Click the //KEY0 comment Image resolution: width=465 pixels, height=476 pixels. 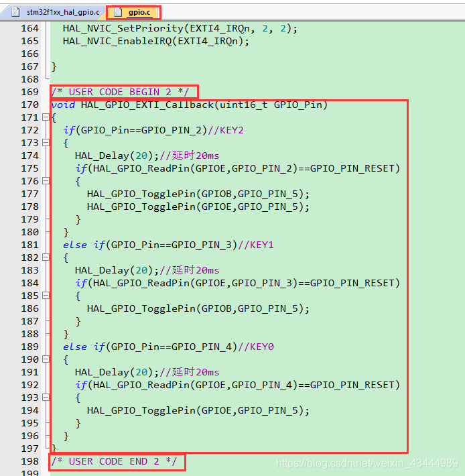tap(256, 347)
